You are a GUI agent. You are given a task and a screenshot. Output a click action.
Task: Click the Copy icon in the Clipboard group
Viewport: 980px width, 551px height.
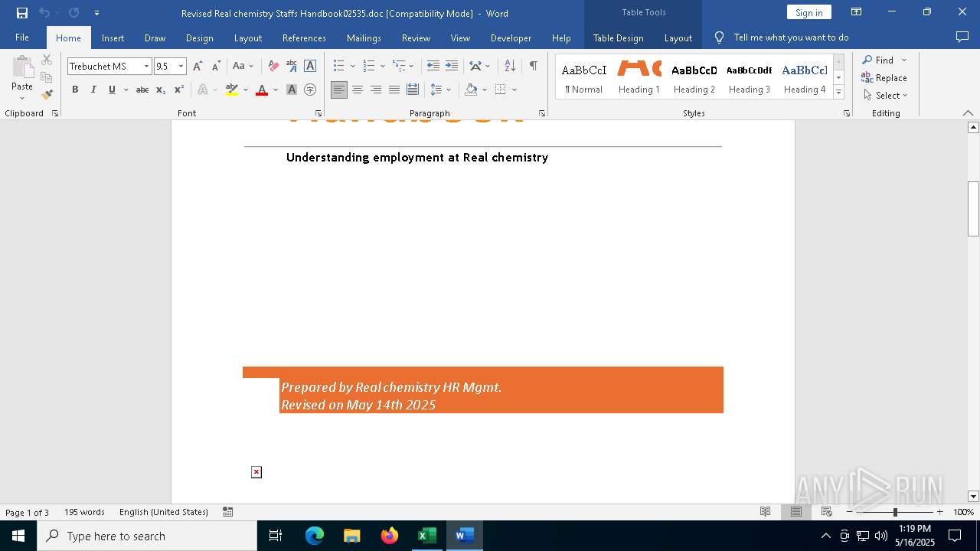click(47, 77)
